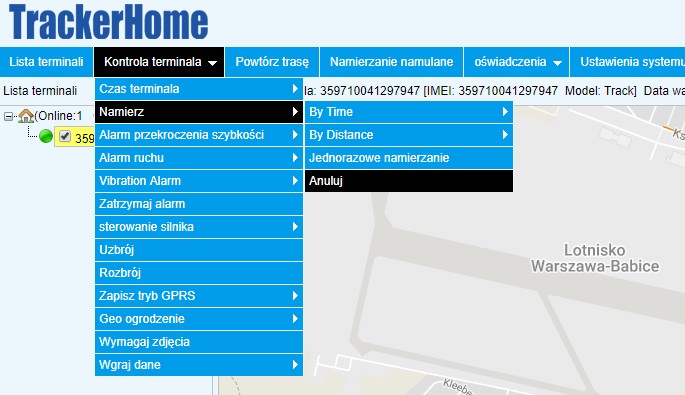Image resolution: width=685 pixels, height=395 pixels.
Task: Choose Zatrzymaj alarm from the menu
Action: 199,204
